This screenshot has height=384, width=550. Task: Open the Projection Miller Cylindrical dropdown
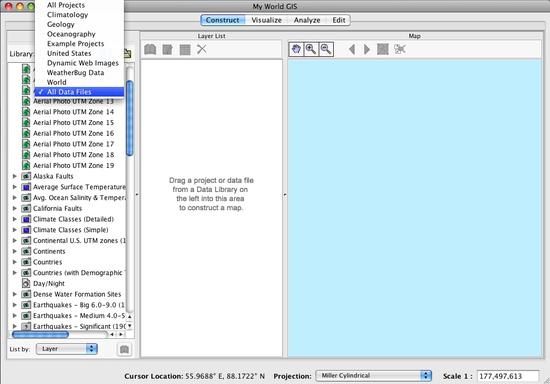coord(374,376)
